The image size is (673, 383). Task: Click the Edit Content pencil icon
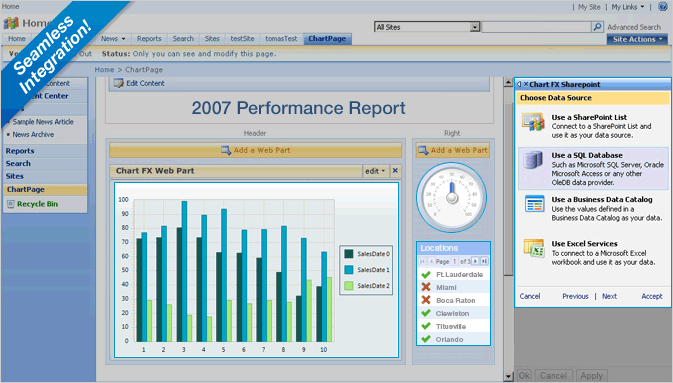click(x=118, y=83)
